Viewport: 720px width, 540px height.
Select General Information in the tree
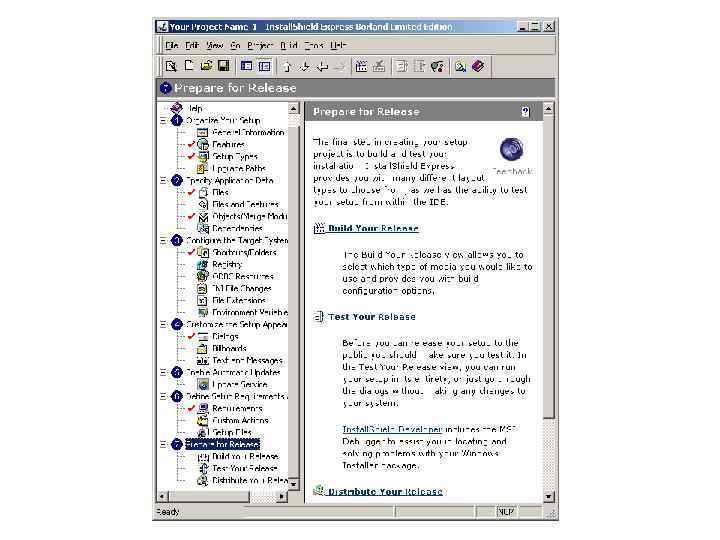(248, 132)
